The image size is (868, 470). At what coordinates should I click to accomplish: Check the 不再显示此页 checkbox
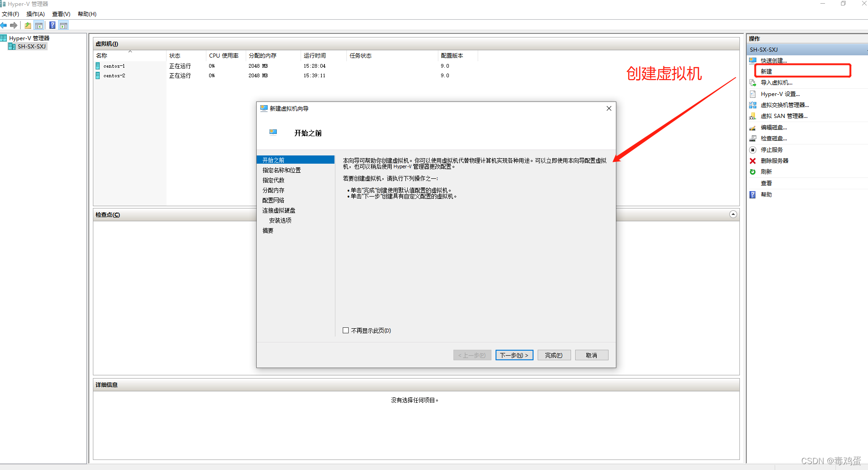[346, 331]
